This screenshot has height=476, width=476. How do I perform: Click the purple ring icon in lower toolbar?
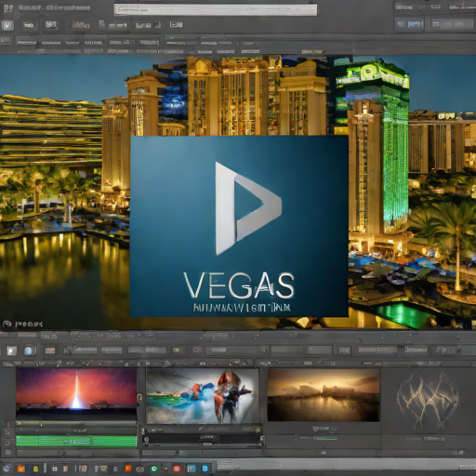(x=196, y=350)
